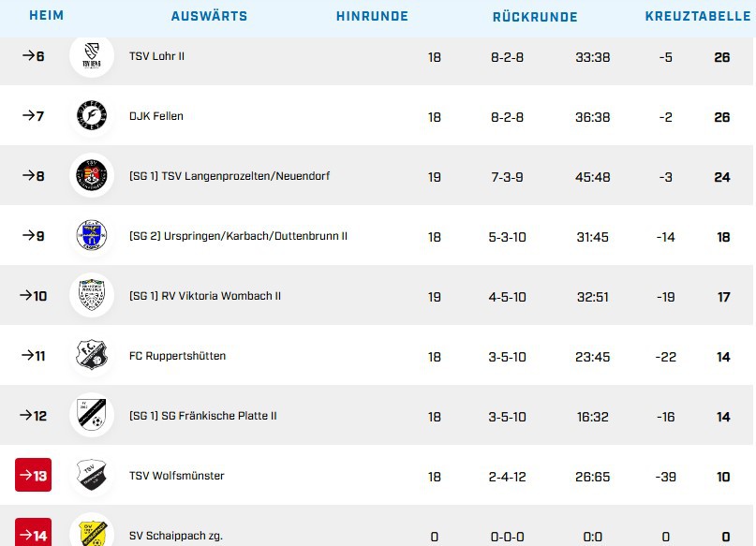Click the FC Ruppertshütten team name

(177, 356)
